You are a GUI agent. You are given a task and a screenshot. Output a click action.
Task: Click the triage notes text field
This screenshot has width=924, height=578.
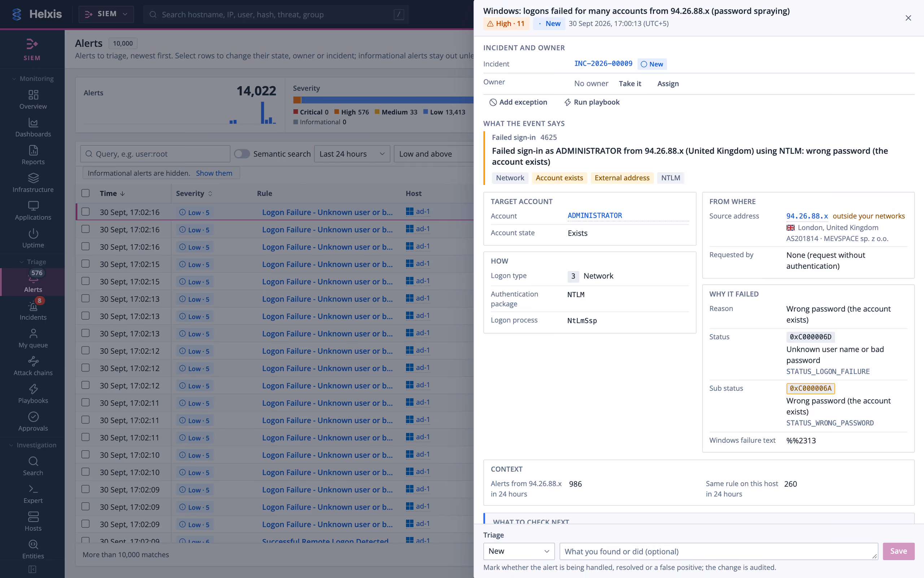(719, 551)
